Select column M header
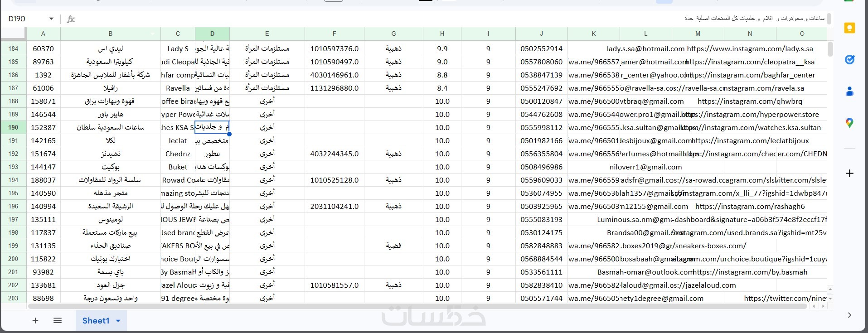 coord(698,34)
